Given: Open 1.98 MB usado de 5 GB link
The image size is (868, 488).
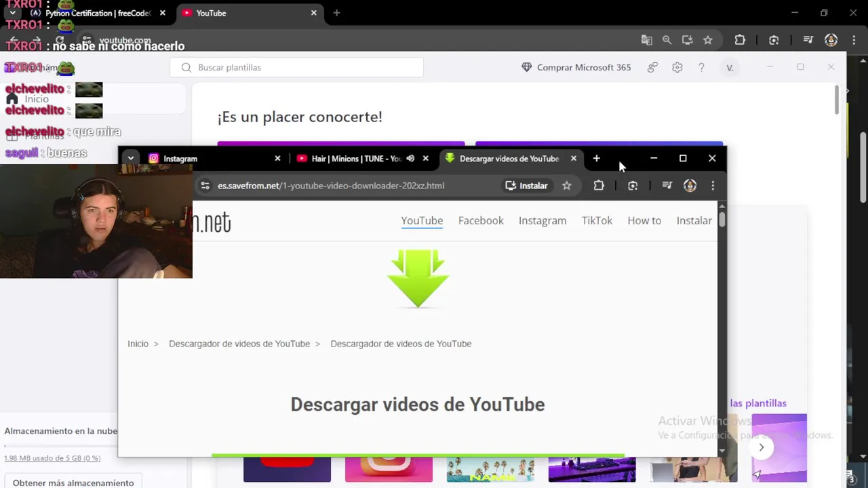Looking at the screenshot, I should (52, 458).
